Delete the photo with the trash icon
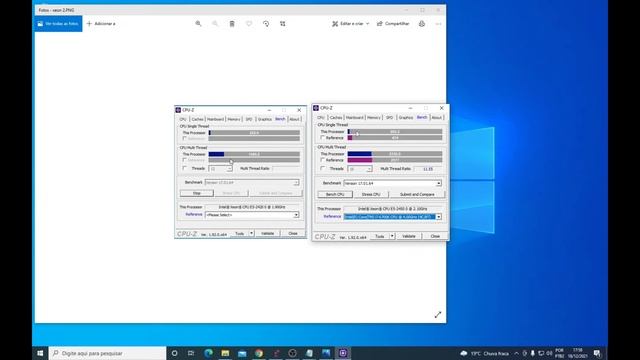This screenshot has width=640, height=360. click(x=232, y=24)
